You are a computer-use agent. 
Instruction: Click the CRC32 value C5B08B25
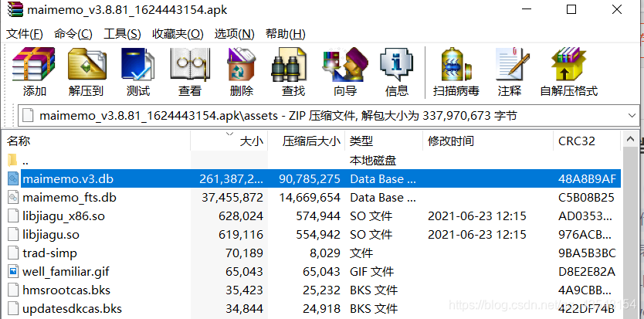coord(586,198)
